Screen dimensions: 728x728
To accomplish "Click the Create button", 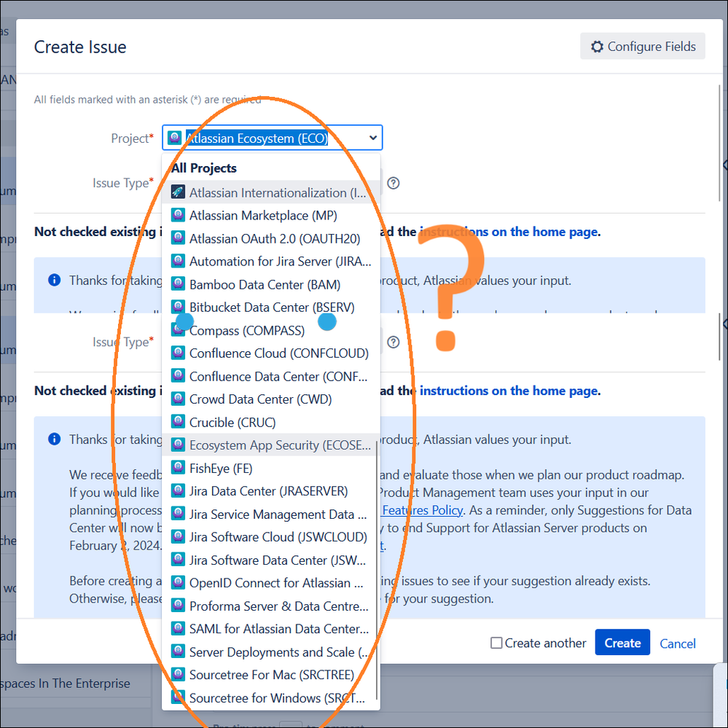I will (622, 643).
